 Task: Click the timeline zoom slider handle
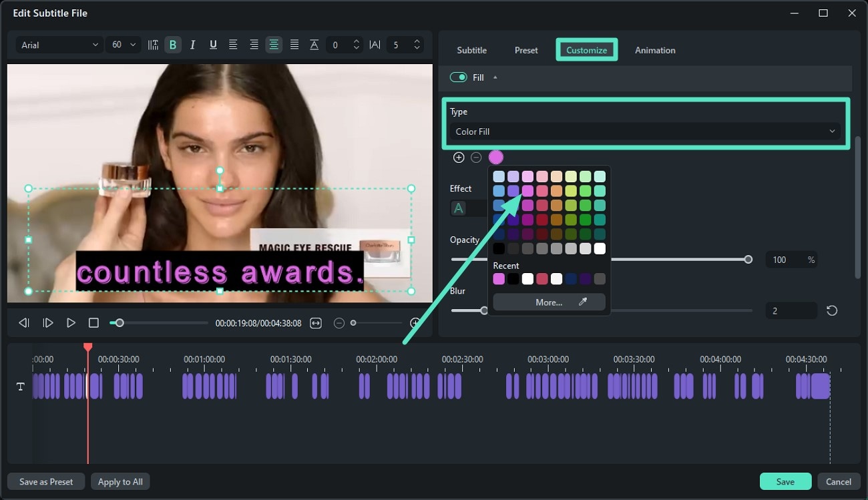click(353, 323)
